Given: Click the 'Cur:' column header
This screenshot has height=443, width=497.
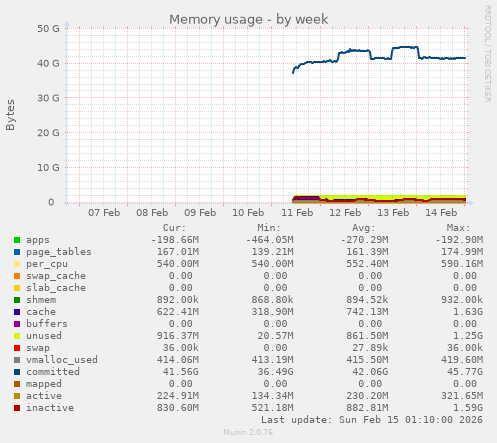Looking at the screenshot, I should tap(174, 228).
